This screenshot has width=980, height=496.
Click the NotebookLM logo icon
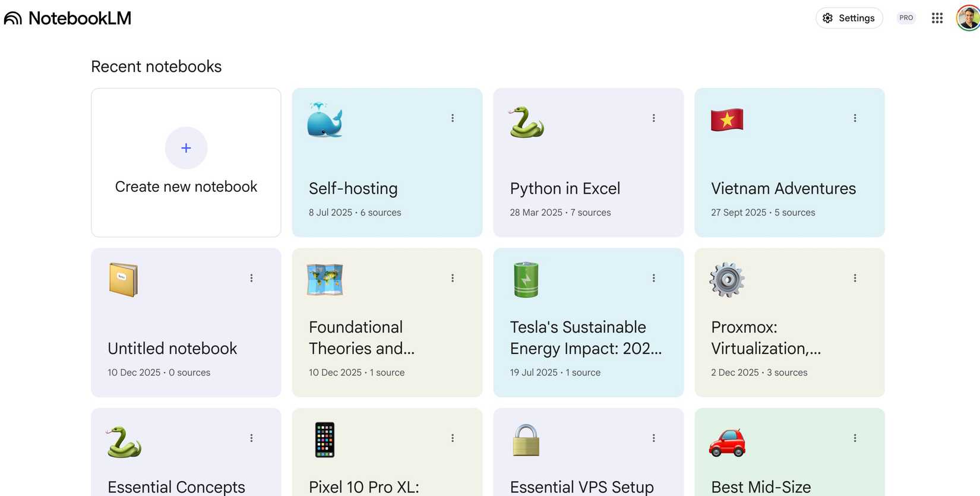coord(13,18)
